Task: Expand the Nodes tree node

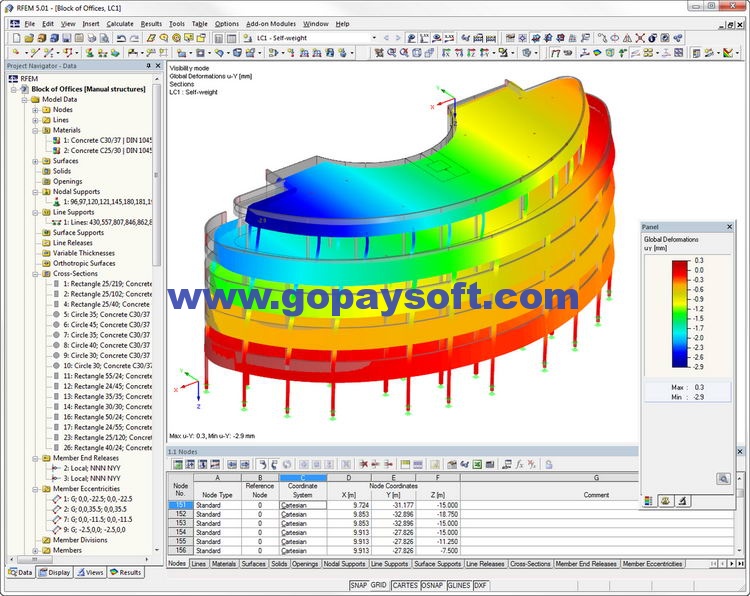Action: pos(35,110)
